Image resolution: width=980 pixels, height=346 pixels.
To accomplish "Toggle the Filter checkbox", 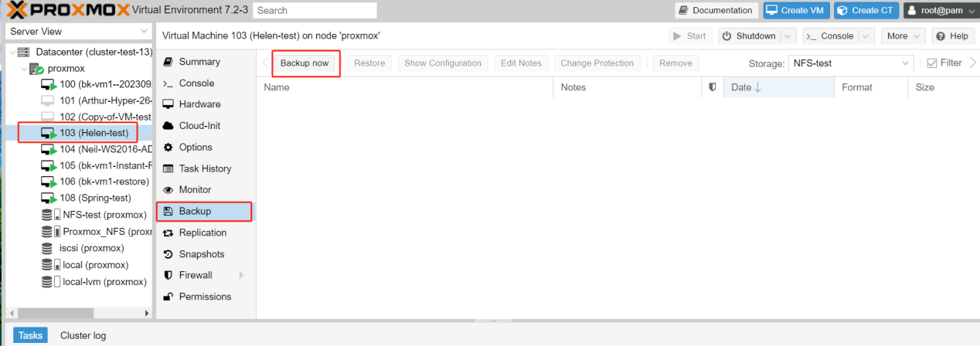I will click(x=932, y=63).
